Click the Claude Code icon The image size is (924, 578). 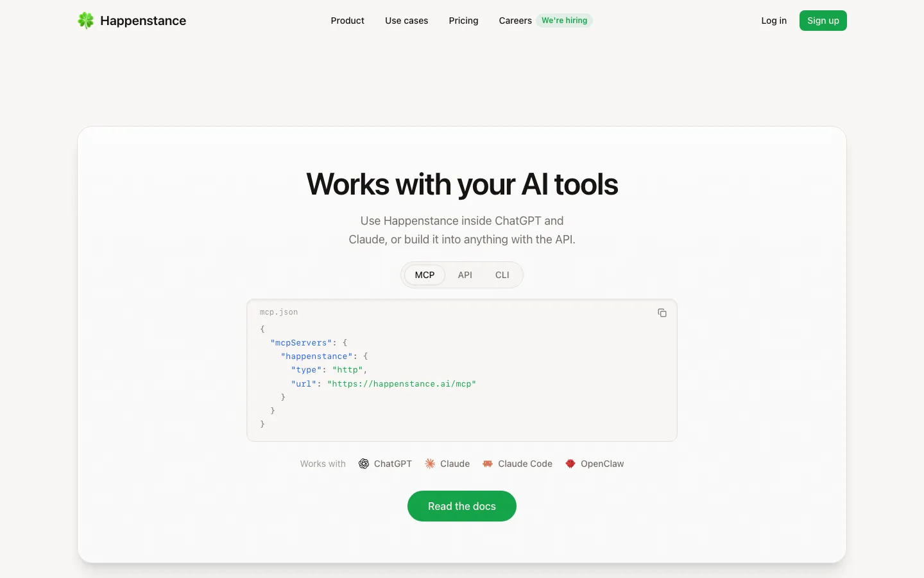click(x=488, y=464)
